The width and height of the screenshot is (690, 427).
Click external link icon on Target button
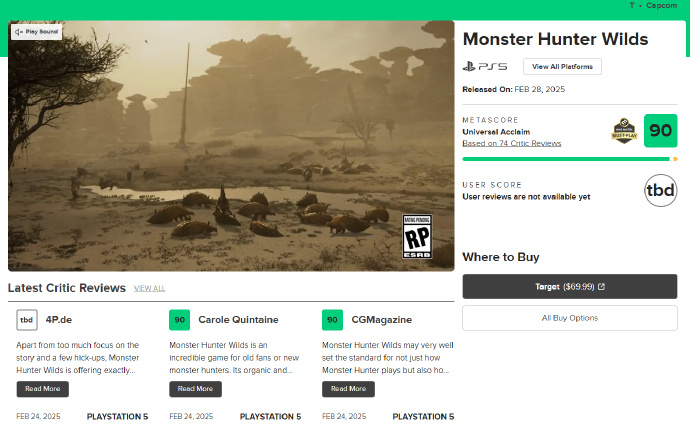pos(602,287)
